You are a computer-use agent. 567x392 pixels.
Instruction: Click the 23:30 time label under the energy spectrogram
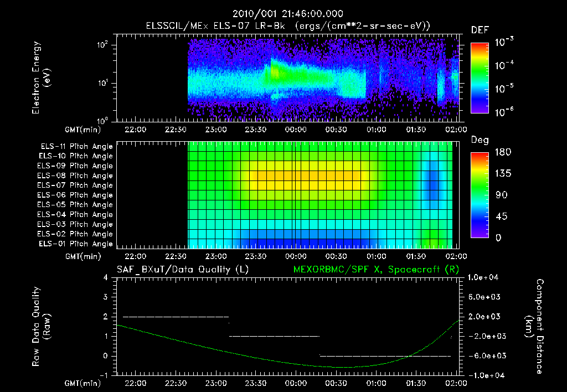coord(256,130)
